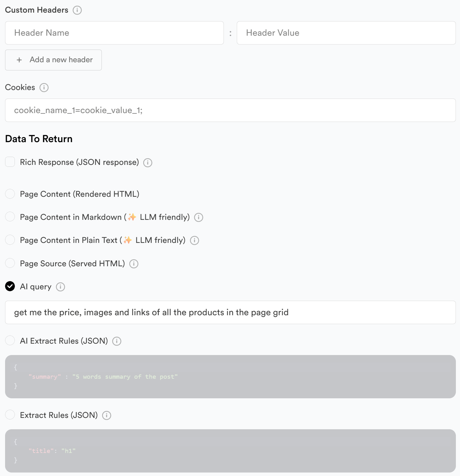Click info icon beside Custom Headers
Image resolution: width=460 pixels, height=476 pixels.
(77, 10)
